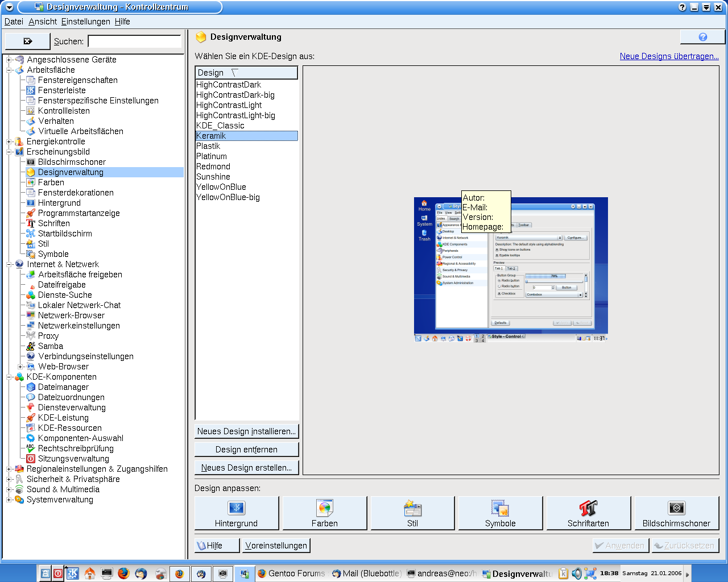
Task: Open Fensterleiste module
Action: coord(61,90)
